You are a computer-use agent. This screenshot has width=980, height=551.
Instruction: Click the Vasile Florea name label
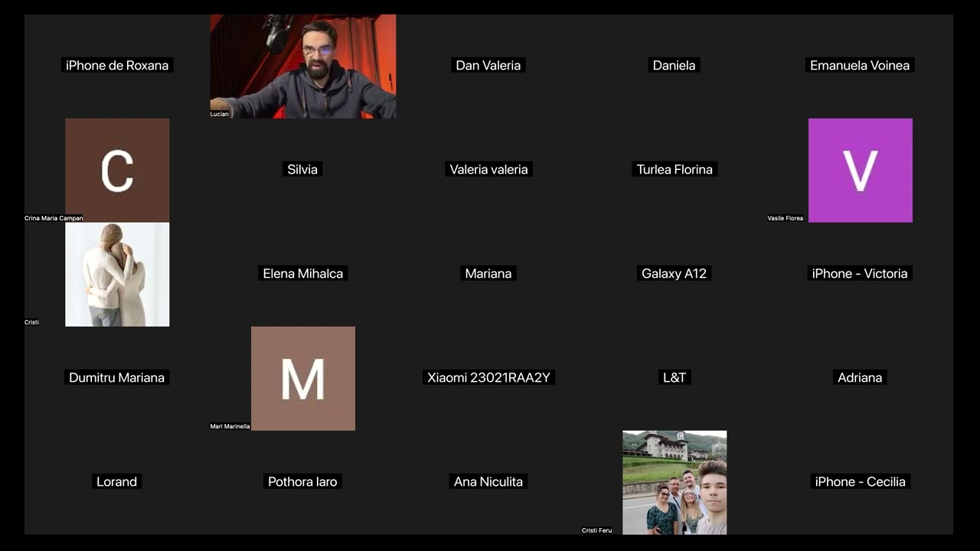[x=786, y=218]
